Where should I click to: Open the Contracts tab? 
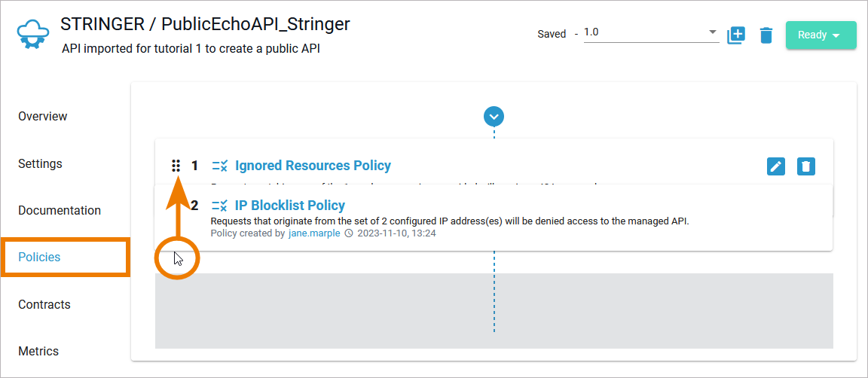click(x=44, y=305)
